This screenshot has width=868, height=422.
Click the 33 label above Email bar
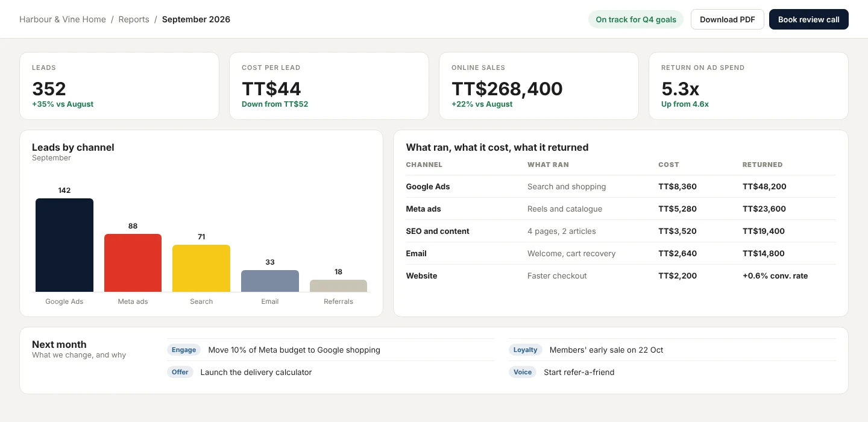(270, 262)
